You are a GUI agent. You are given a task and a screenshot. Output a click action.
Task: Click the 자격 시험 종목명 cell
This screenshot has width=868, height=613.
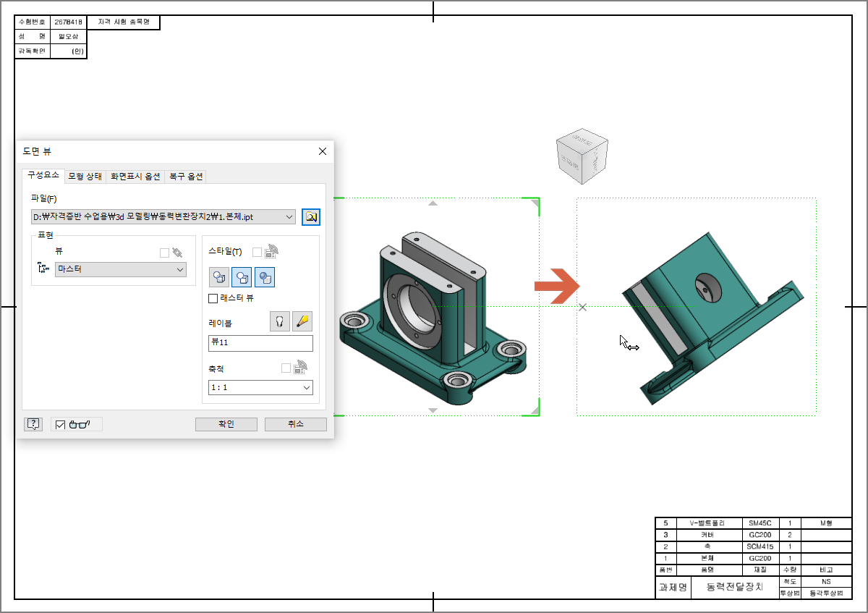[x=123, y=22]
